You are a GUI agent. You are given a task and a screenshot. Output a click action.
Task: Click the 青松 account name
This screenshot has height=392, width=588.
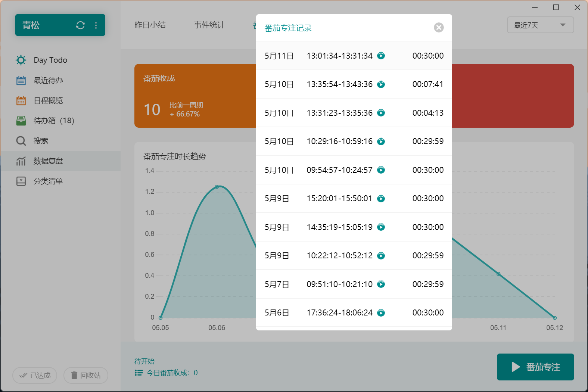pyautogui.click(x=31, y=25)
